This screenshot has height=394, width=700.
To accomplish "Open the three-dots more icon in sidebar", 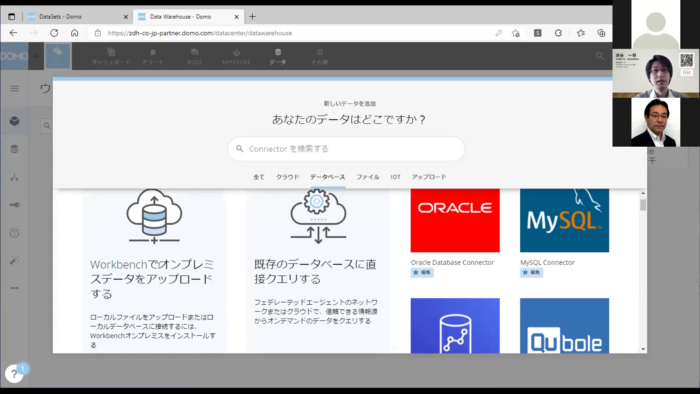I will (14, 288).
